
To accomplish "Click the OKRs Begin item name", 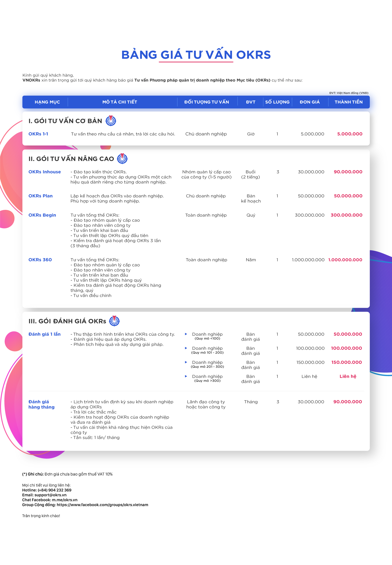I will tap(42, 215).
